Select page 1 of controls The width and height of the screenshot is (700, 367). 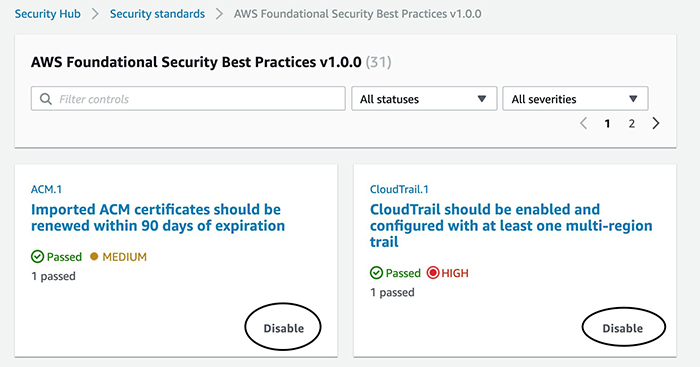point(607,124)
